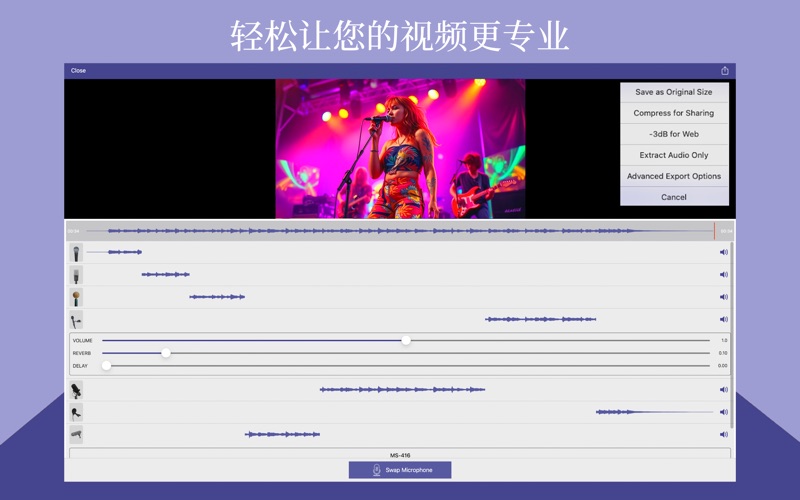The width and height of the screenshot is (800, 500).
Task: Click the concert video preview
Action: [x=401, y=148]
